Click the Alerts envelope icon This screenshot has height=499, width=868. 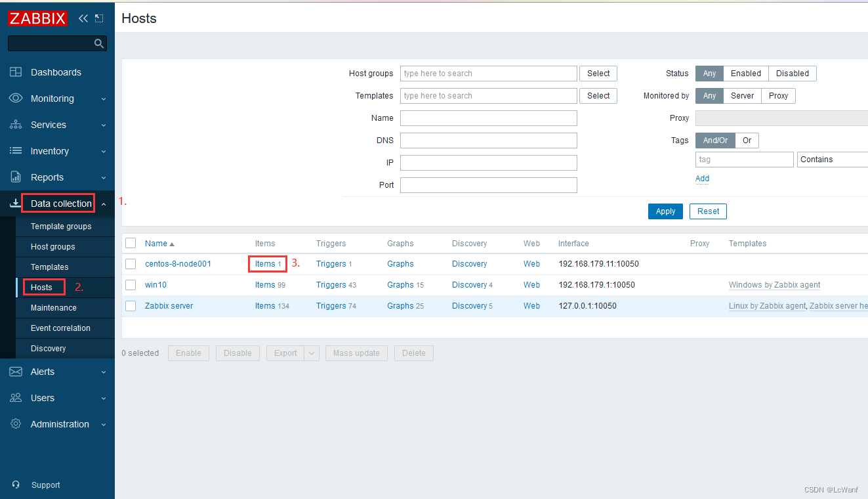pos(16,372)
